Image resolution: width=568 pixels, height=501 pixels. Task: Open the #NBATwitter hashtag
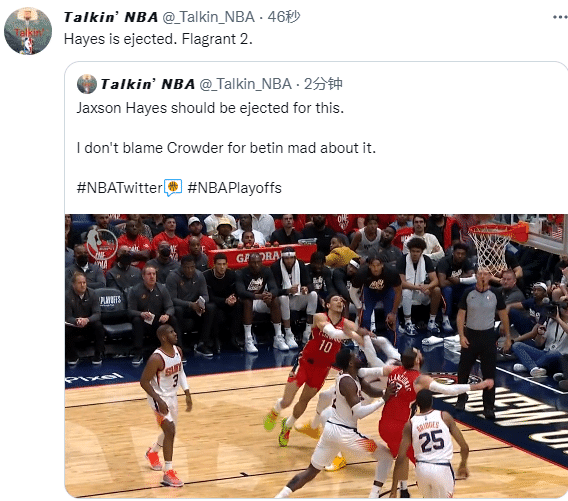point(120,188)
